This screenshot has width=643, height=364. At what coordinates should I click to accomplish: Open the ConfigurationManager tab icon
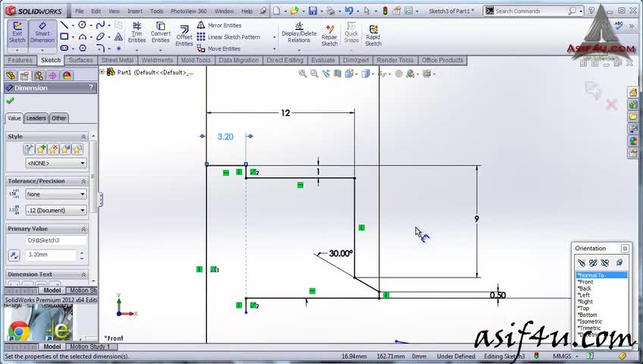click(39, 76)
